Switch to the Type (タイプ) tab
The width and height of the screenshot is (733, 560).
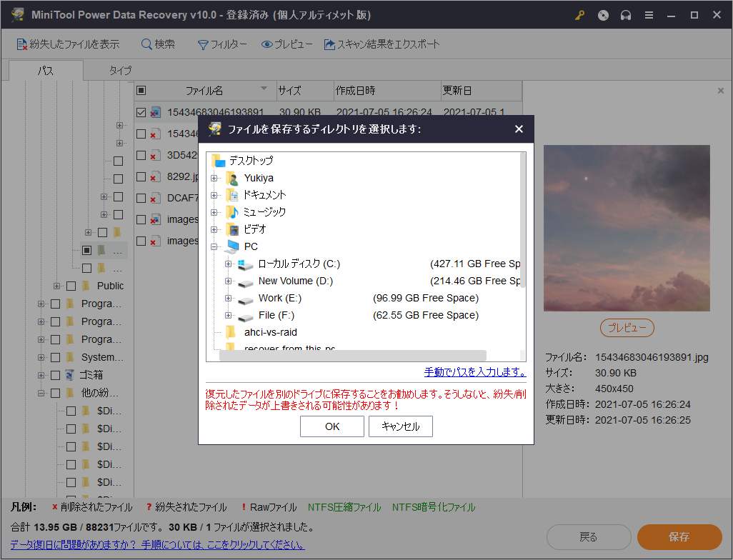tap(120, 70)
